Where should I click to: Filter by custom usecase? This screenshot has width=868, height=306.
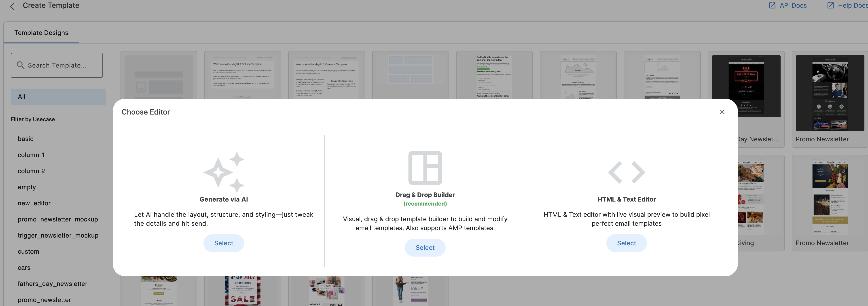(28, 251)
